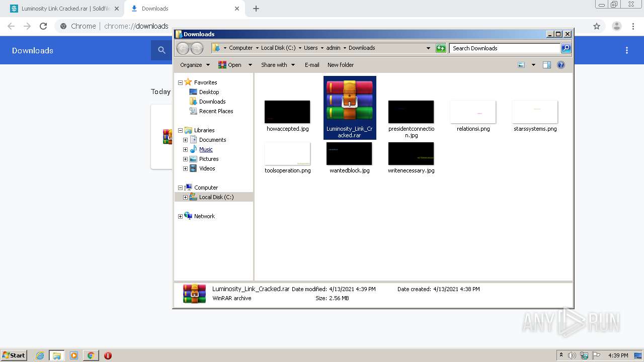Screen dimensions: 644x362
Task: Open the Share with menu
Action: [278, 65]
